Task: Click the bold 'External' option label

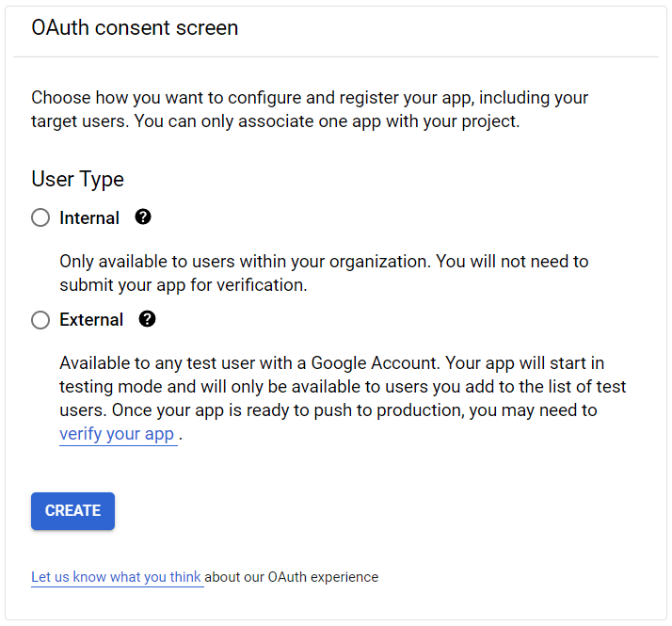Action: [91, 320]
